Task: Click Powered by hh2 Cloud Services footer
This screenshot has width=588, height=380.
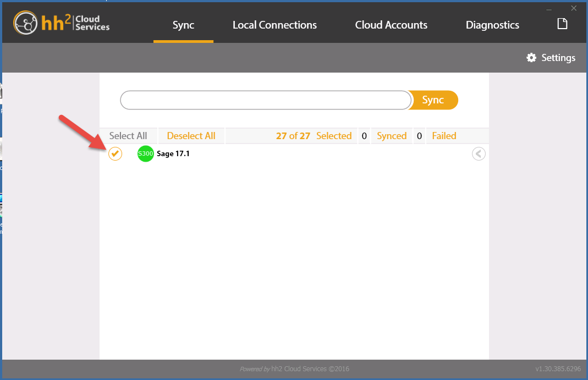Action: tap(294, 369)
